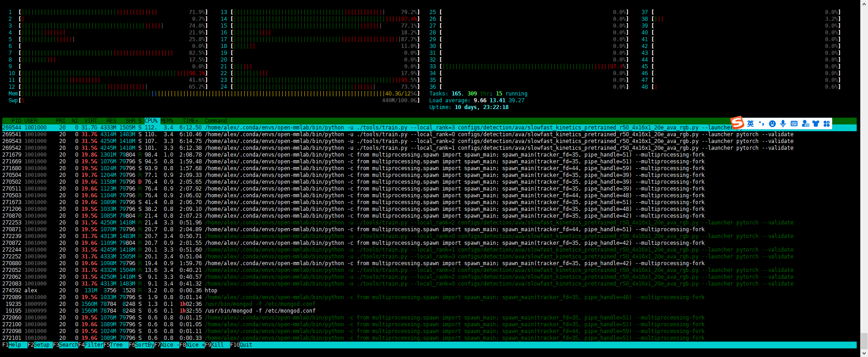Sort by the PRI column header
The height and width of the screenshot is (357, 868).
(61, 121)
